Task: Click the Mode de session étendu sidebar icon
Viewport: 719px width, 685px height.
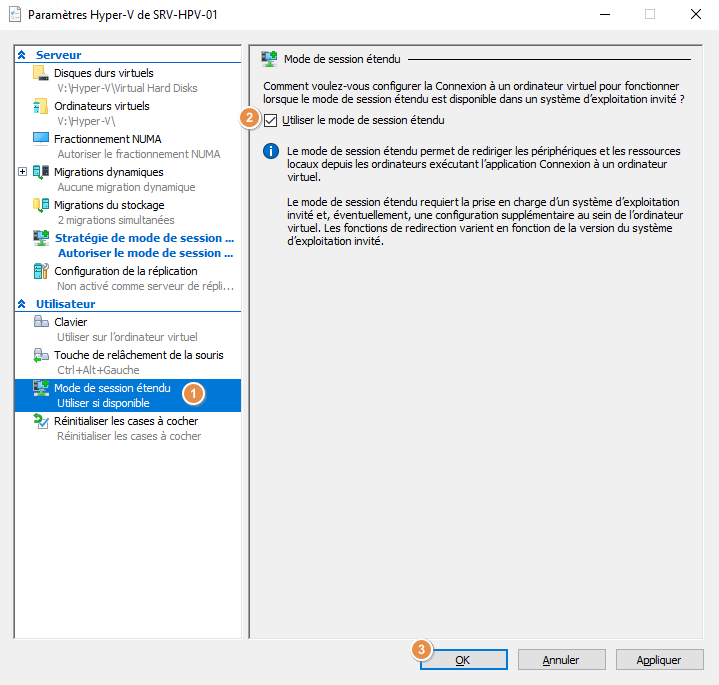Action: pos(41,388)
